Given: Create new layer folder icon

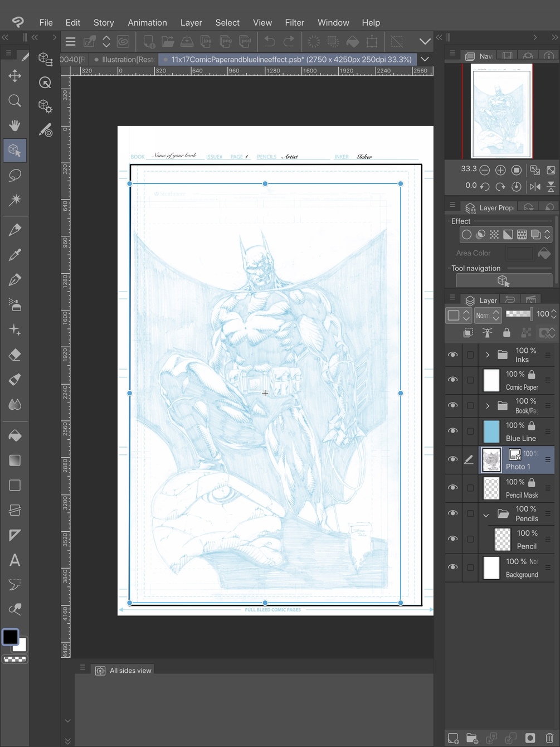Looking at the screenshot, I should tap(472, 738).
